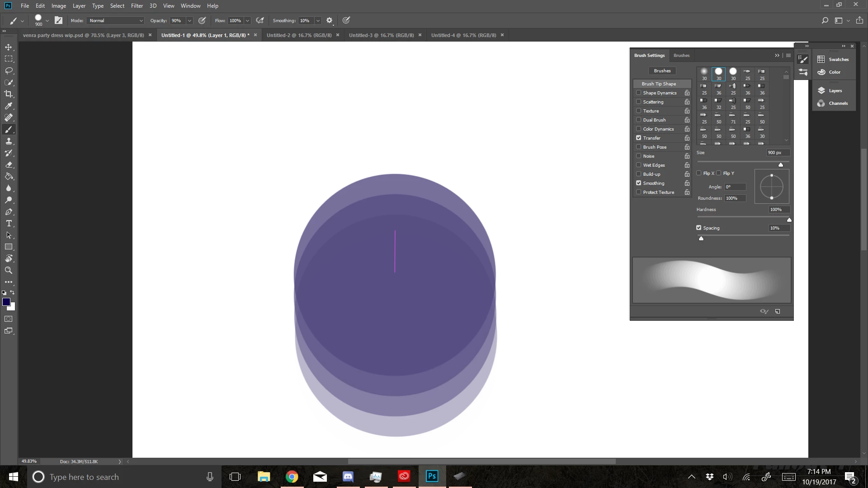This screenshot has height=488, width=868.
Task: Select the Eraser tool
Action: (9, 165)
